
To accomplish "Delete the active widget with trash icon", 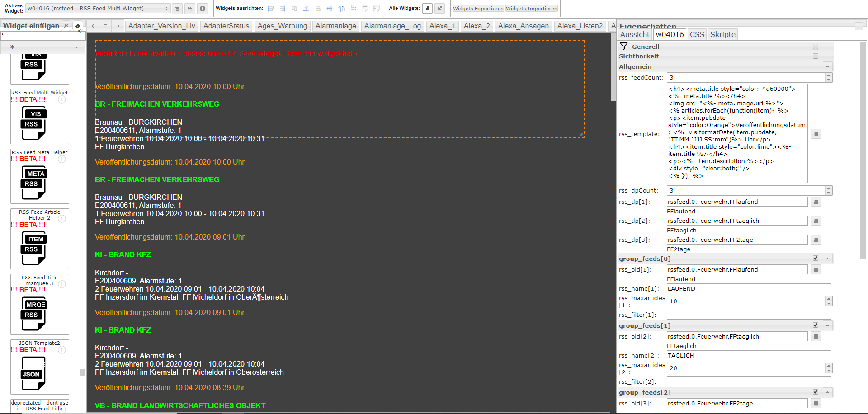I will (178, 9).
